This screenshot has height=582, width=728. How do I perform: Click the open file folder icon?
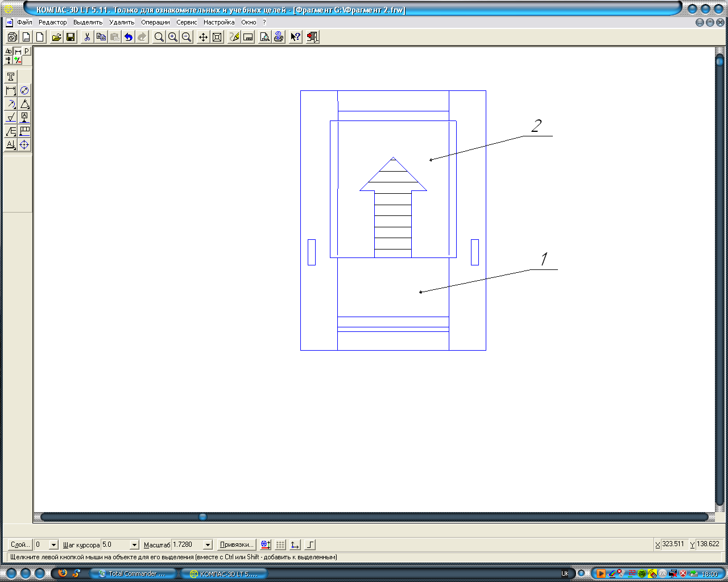57,37
